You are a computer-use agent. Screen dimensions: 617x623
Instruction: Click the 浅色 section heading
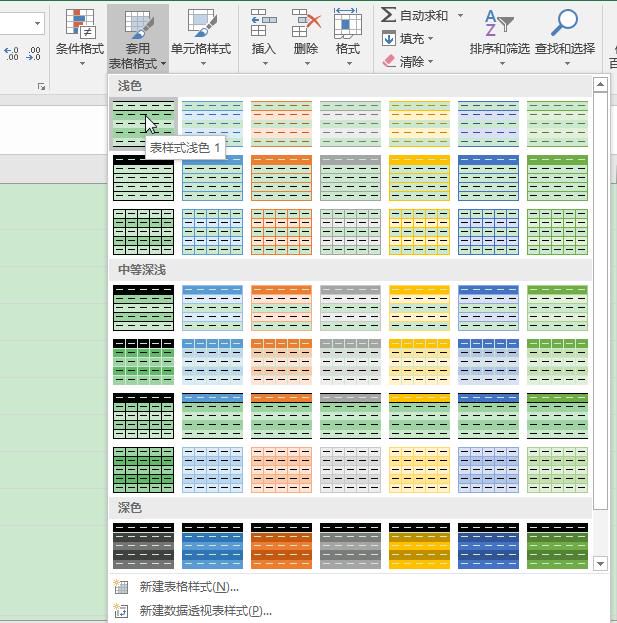pos(130,86)
